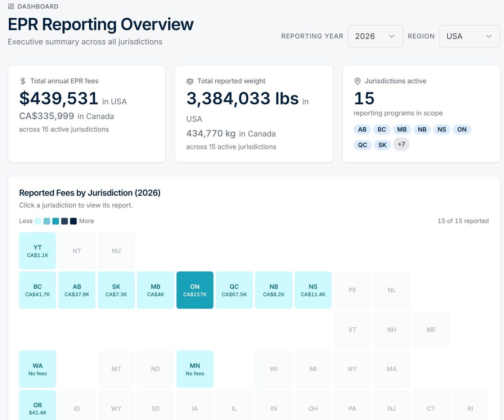Expand the +7 more jurisdictions chip
Screen dimensions: 504x420
coord(401,144)
